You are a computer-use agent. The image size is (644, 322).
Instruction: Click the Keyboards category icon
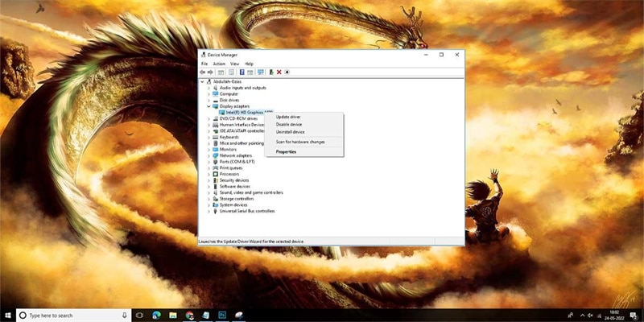pyautogui.click(x=215, y=137)
